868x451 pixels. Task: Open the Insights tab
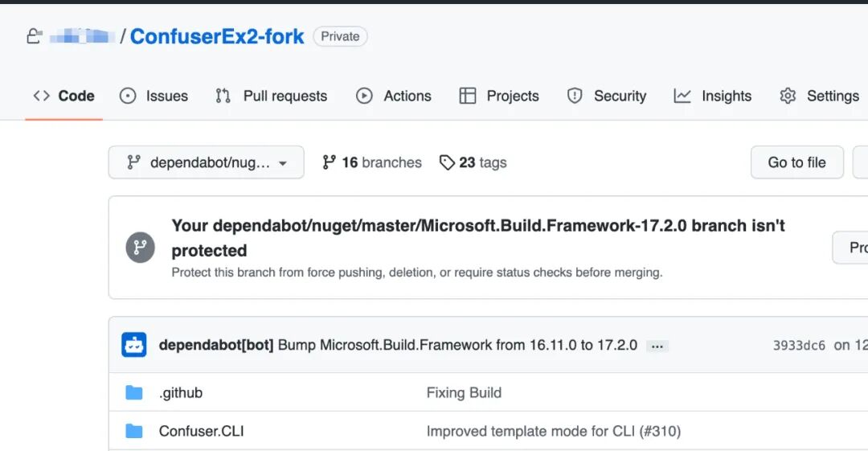(x=712, y=96)
